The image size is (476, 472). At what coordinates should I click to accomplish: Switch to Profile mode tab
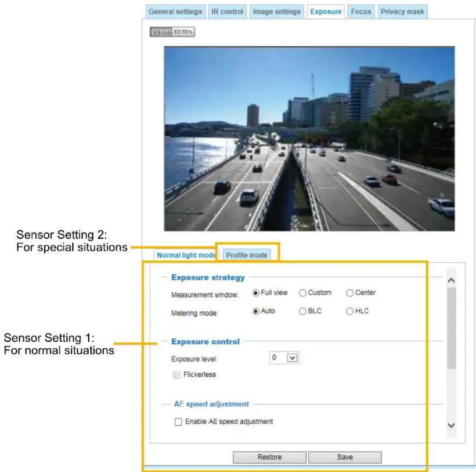pos(246,255)
